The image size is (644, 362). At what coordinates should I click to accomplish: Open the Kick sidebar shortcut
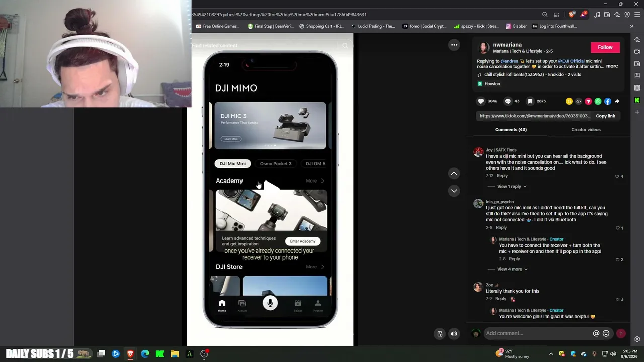coord(637,100)
